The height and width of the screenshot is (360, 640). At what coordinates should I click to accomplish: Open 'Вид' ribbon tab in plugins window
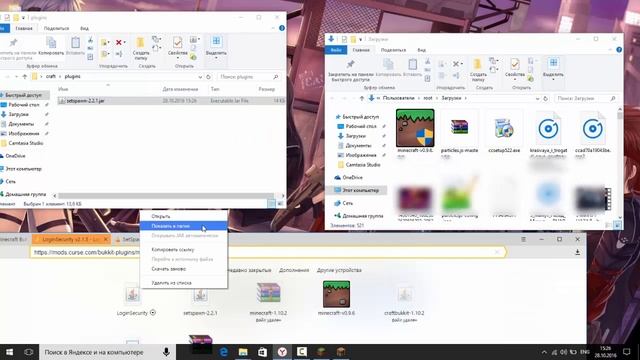(84, 29)
